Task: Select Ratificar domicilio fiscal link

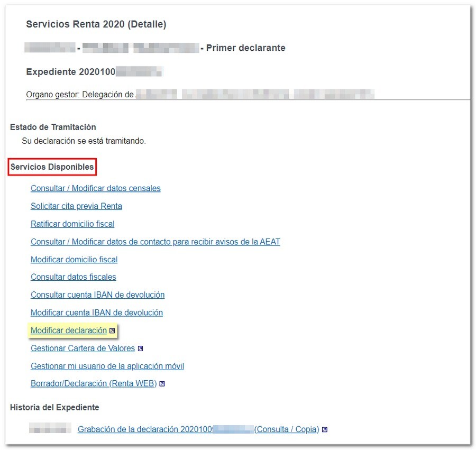Action: (x=72, y=224)
